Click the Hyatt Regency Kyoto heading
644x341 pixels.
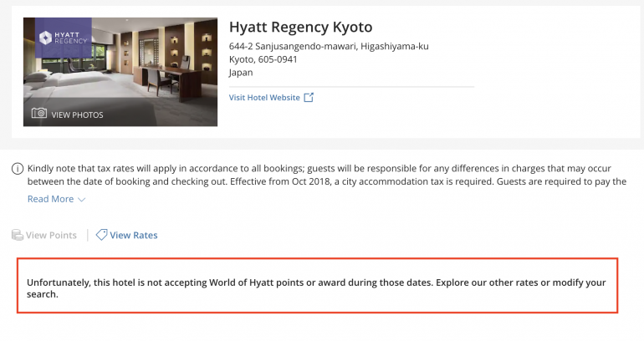300,27
